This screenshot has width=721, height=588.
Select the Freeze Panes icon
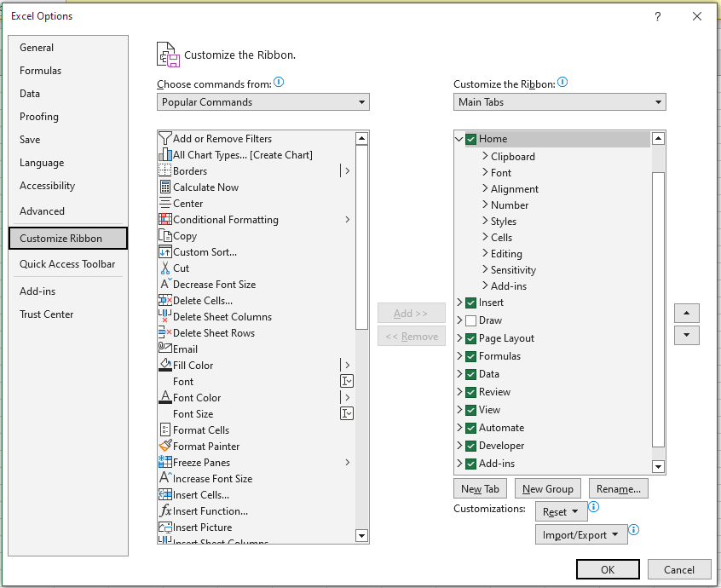165,462
